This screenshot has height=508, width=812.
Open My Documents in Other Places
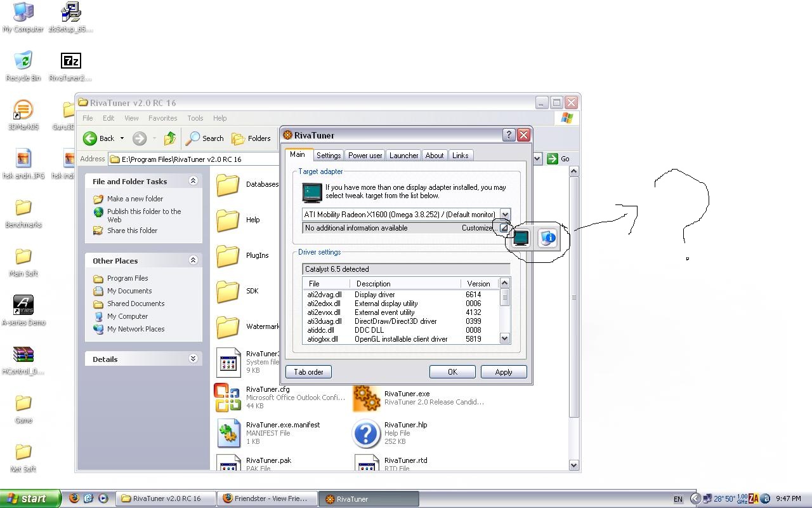coord(129,291)
